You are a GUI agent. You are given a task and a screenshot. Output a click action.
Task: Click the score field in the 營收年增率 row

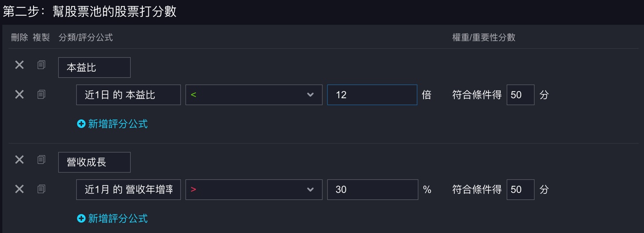[520, 190]
